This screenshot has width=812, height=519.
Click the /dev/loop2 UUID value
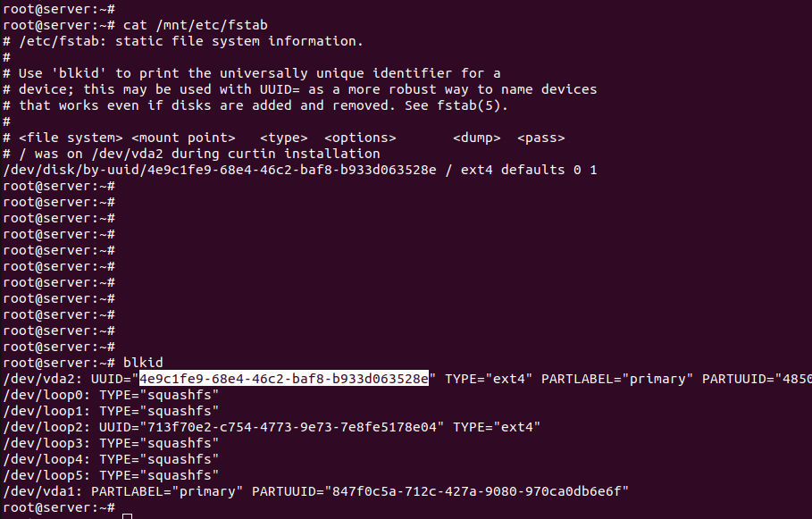pos(292,427)
